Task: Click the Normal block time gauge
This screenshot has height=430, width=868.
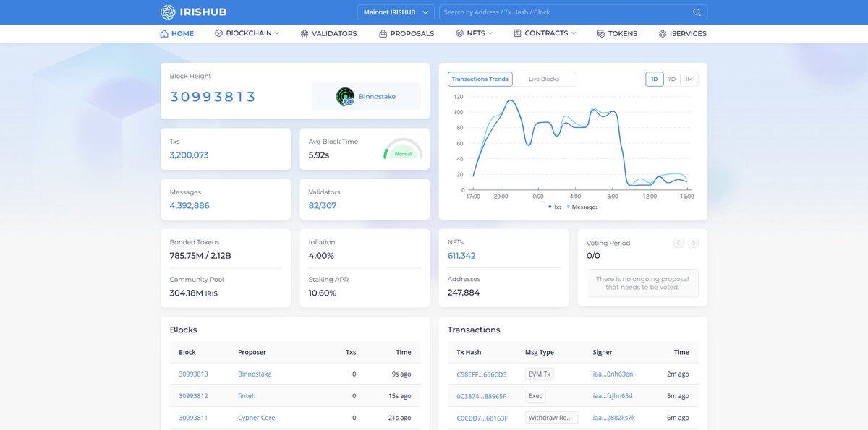Action: click(402, 149)
